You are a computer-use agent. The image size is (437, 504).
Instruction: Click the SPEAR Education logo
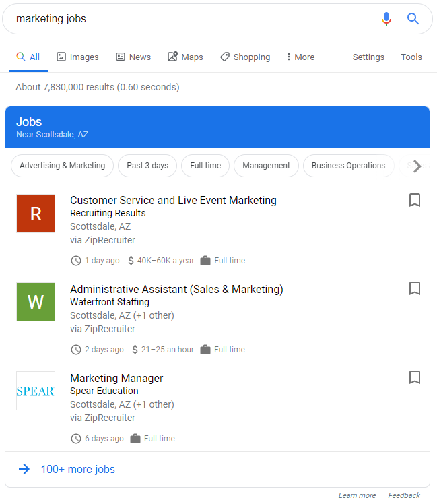tap(36, 391)
